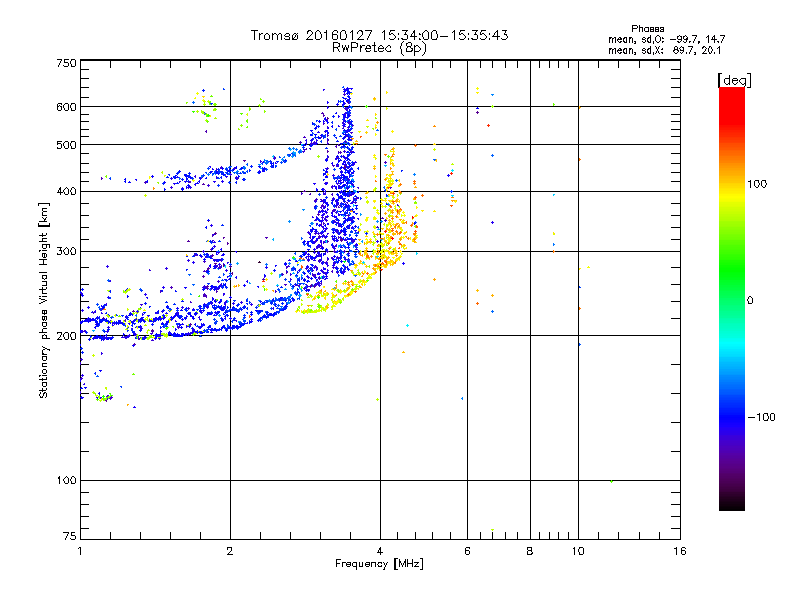Click the colorbar tick label '0'
The image size is (800, 600).
pyautogui.click(x=750, y=301)
